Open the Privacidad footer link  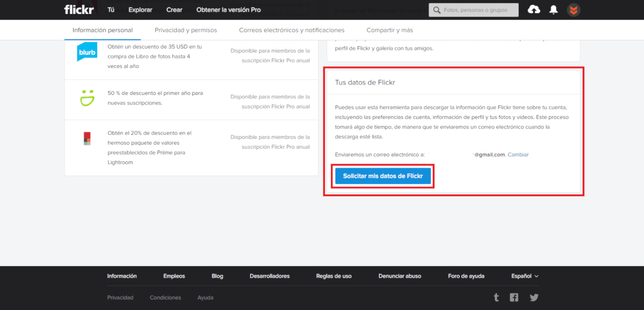click(x=121, y=297)
